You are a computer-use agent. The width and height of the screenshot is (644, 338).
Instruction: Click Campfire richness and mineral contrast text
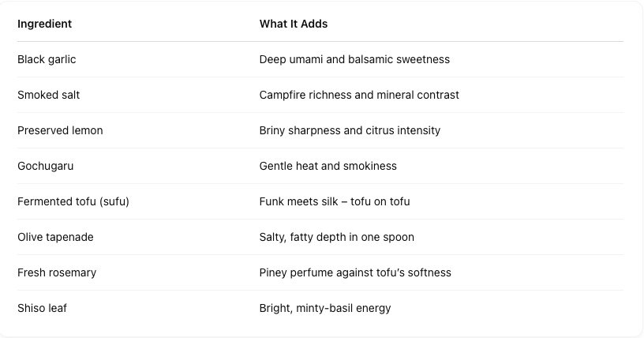pos(359,95)
